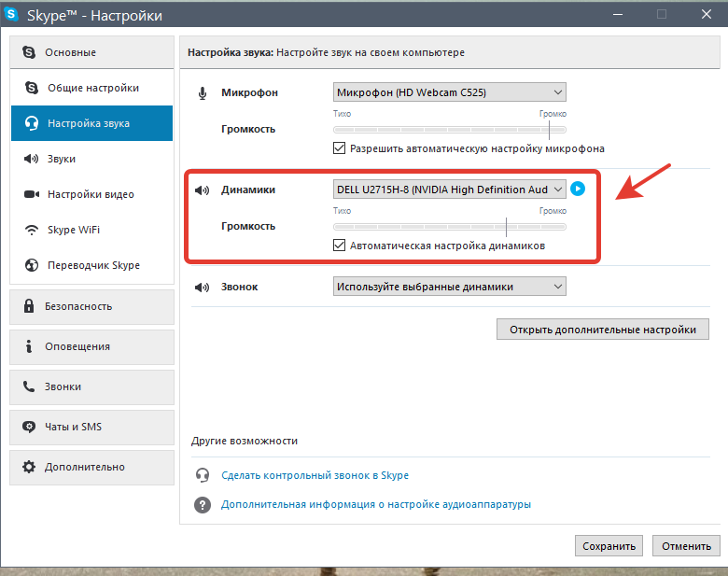Click the speaker icon beside Звуки
The width and height of the screenshot is (728, 576).
pyautogui.click(x=31, y=159)
